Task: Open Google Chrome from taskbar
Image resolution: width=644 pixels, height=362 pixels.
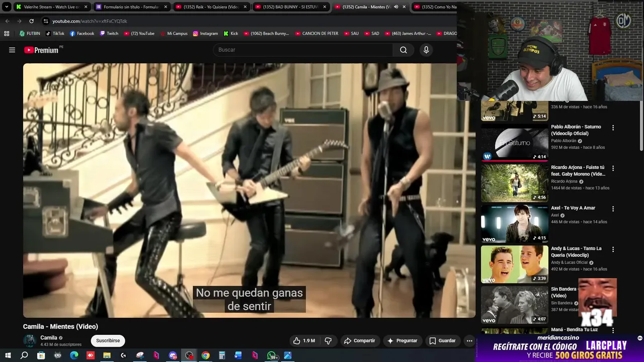Action: tap(205, 355)
